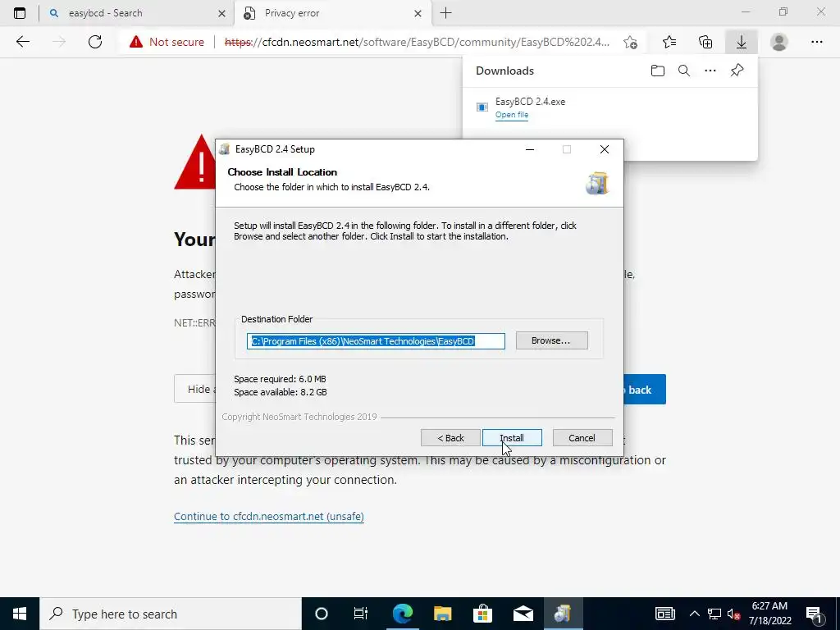Add page to favorites star icon
The width and height of the screenshot is (840, 630).
(x=631, y=42)
